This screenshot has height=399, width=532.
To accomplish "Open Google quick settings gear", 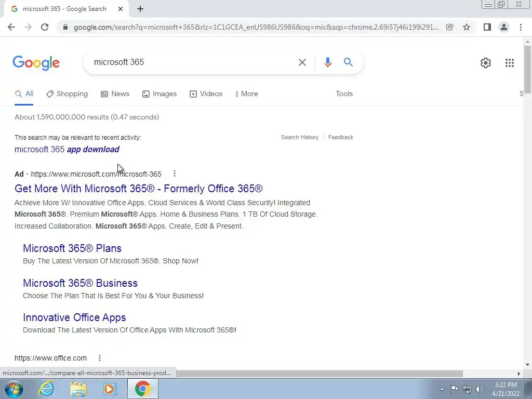I will [486, 63].
